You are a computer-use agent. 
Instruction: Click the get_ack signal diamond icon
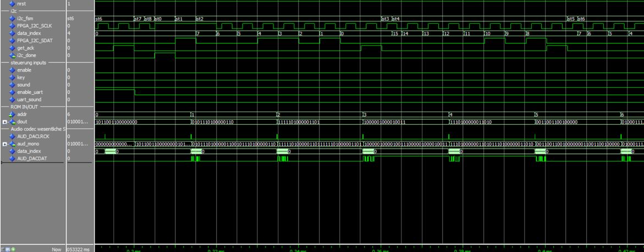(x=12, y=48)
